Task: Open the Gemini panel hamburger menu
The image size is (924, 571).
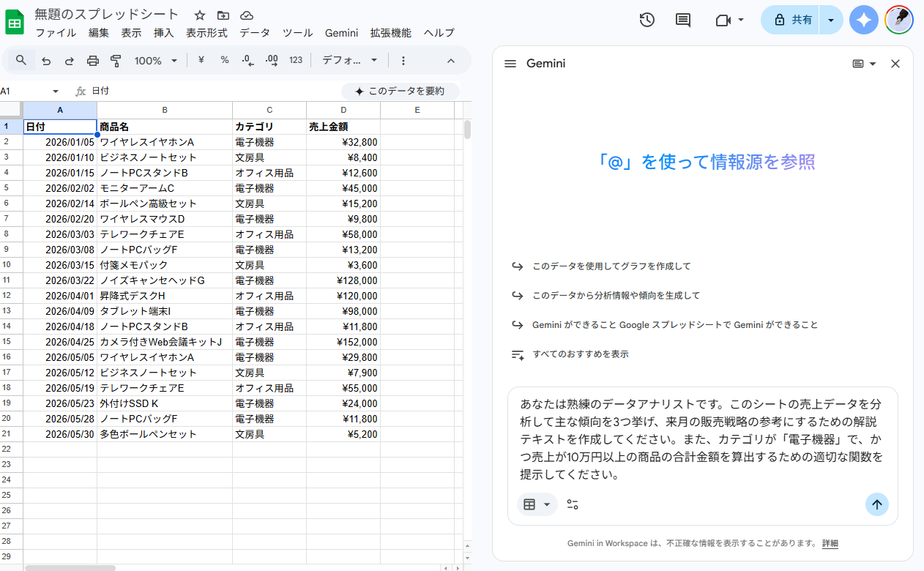Action: pyautogui.click(x=510, y=64)
